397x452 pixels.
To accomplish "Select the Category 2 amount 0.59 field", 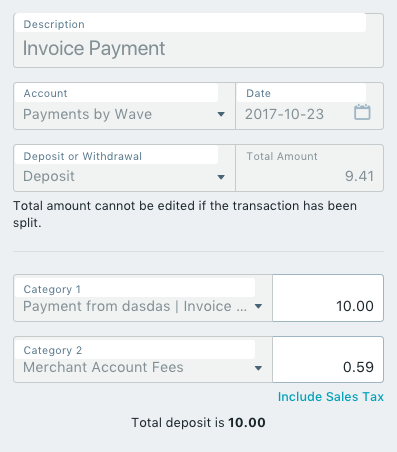I will pos(328,359).
